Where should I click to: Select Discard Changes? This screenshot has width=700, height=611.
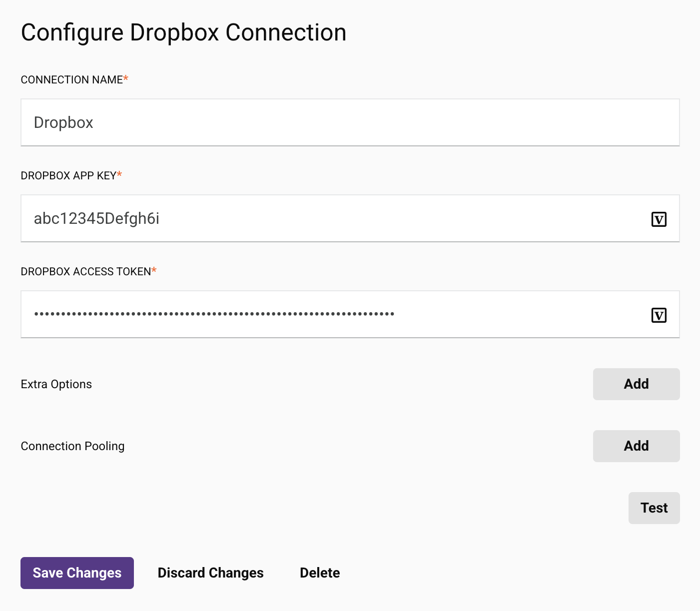click(x=210, y=573)
